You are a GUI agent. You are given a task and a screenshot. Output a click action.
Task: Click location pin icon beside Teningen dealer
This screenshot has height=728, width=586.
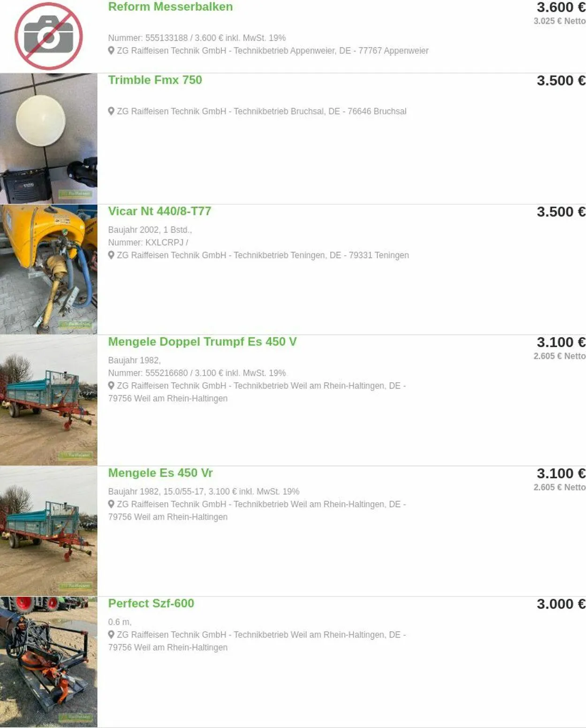point(111,255)
